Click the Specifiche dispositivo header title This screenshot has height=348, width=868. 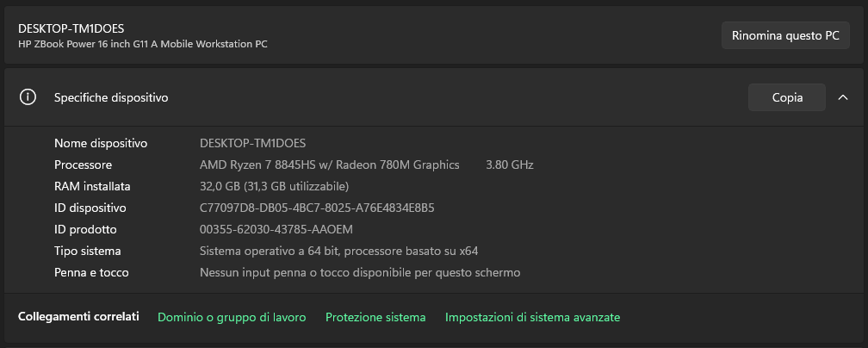tap(111, 97)
